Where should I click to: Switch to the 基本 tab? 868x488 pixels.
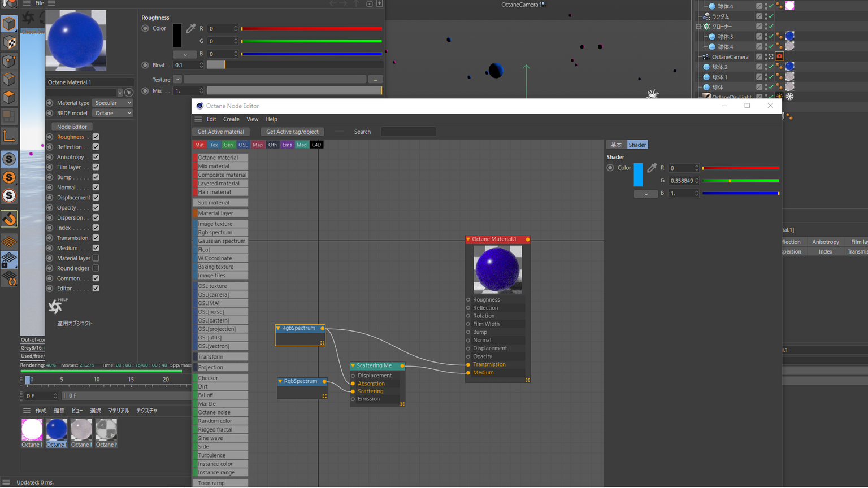[x=615, y=145]
